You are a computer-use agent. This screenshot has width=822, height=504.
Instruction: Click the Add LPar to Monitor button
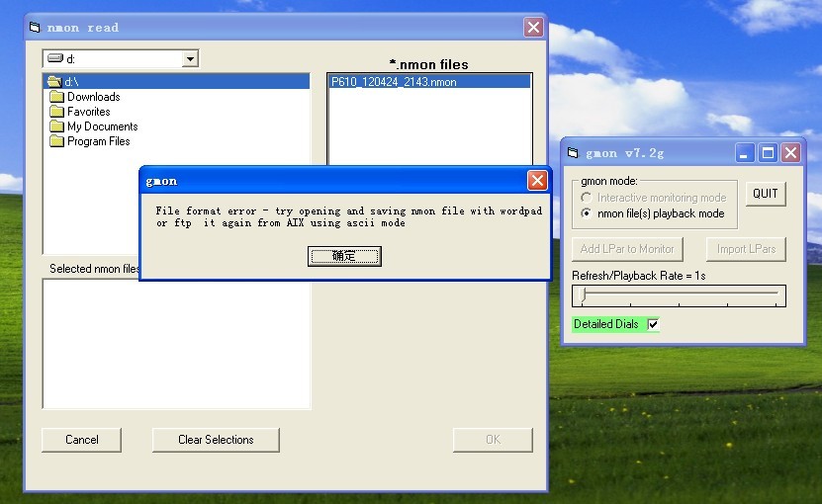point(627,249)
